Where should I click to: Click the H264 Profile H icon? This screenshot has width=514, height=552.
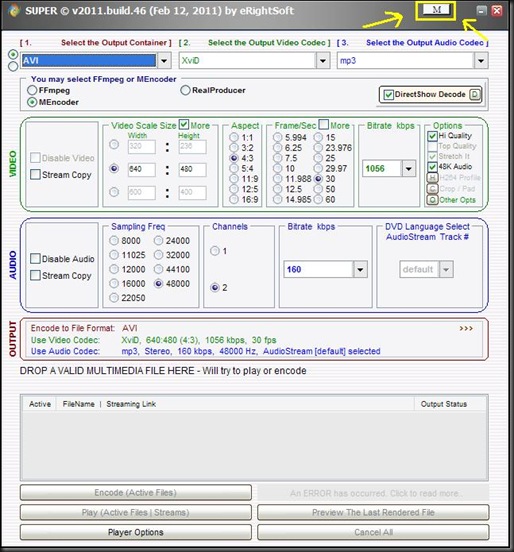click(432, 177)
